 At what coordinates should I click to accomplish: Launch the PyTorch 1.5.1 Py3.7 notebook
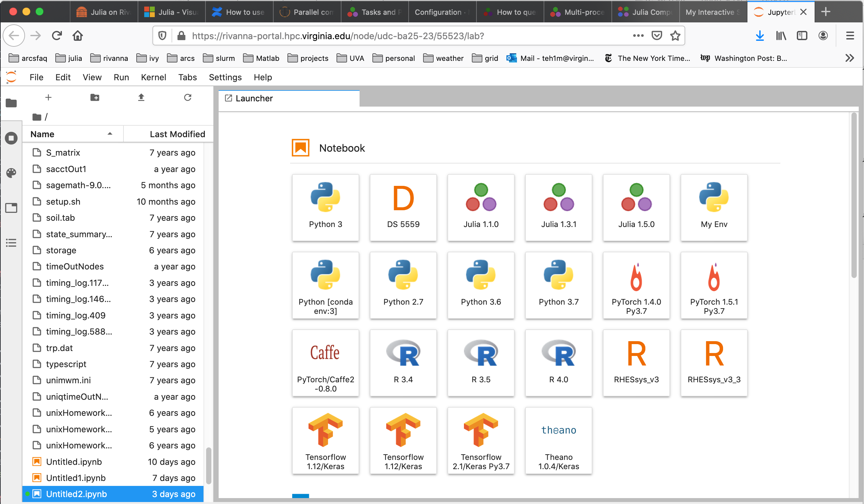(x=714, y=285)
